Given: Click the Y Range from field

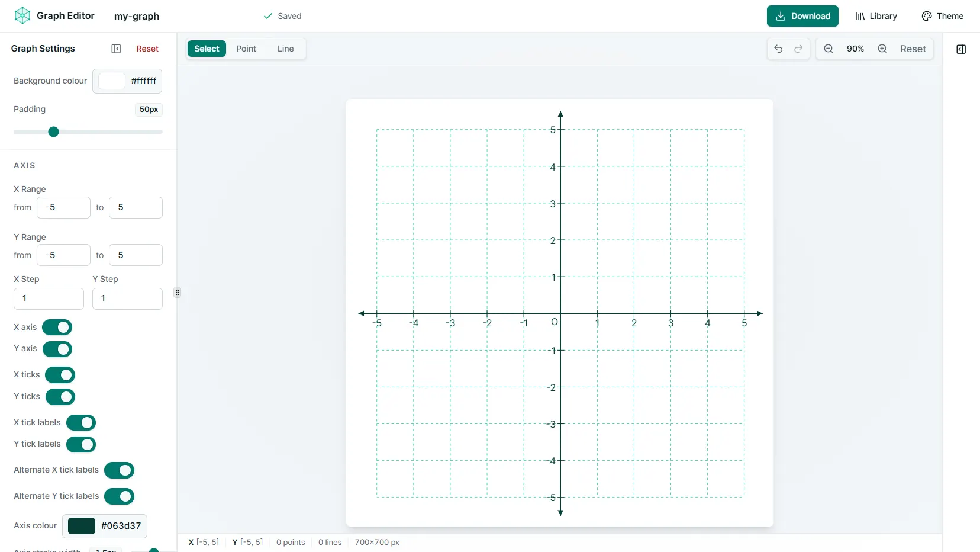Looking at the screenshot, I should 63,255.
